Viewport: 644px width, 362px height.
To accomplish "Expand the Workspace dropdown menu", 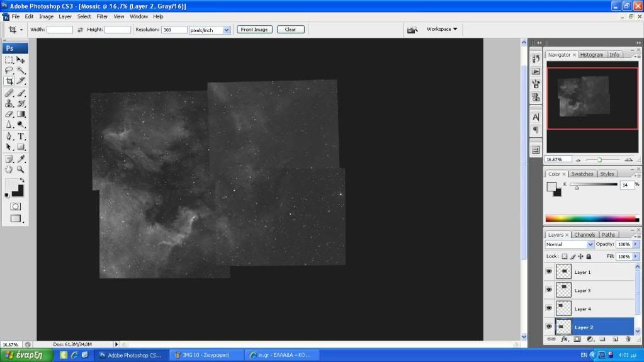I will 442,29.
